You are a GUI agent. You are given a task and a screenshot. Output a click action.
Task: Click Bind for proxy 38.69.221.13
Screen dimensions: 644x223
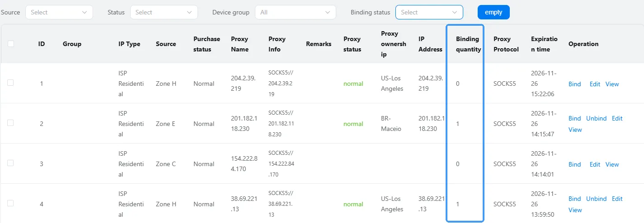[575, 199]
